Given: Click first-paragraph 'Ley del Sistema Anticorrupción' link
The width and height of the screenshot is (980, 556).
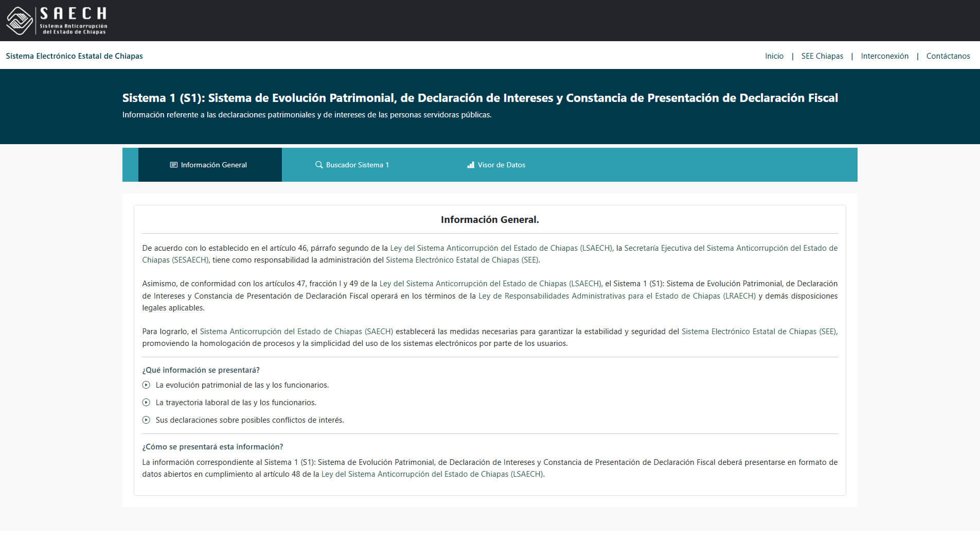Looking at the screenshot, I should point(501,248).
